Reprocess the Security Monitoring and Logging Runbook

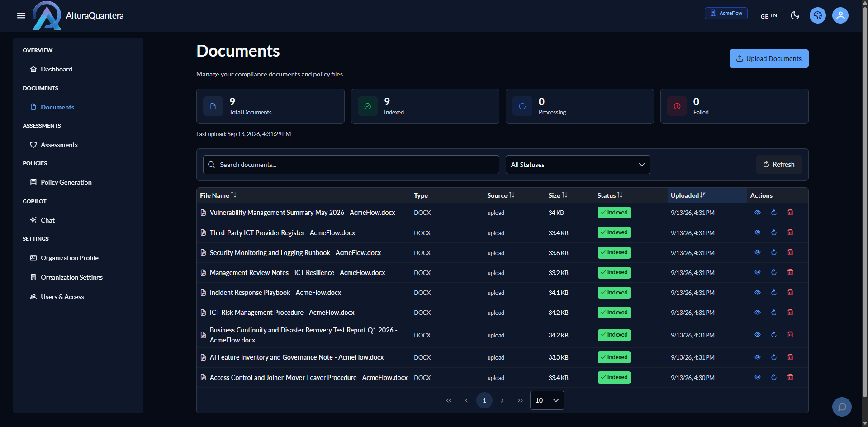coord(773,252)
